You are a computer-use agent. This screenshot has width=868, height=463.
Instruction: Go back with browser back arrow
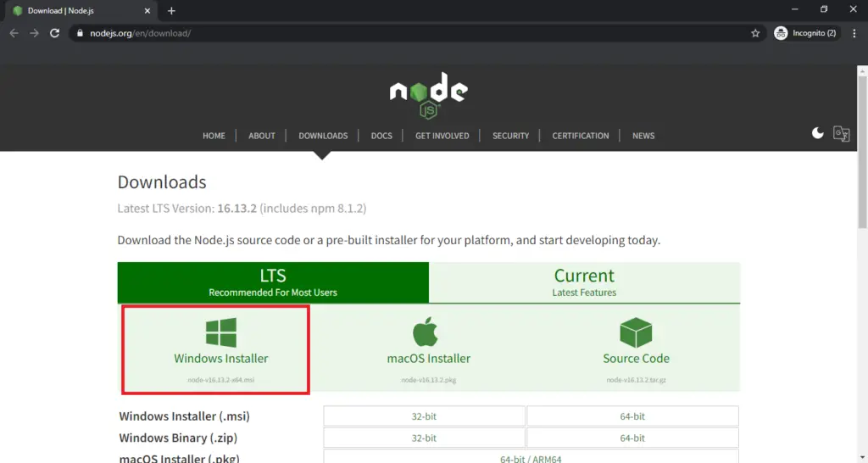tap(14, 33)
